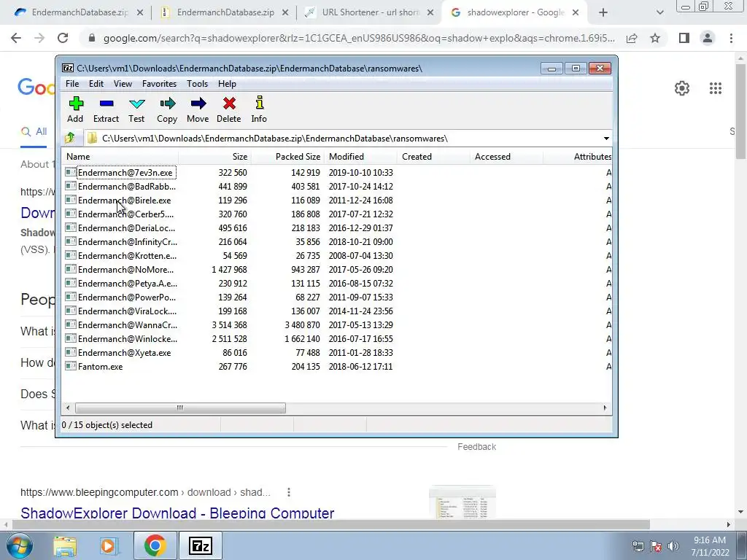Open the Windows Start menu
The width and height of the screenshot is (747, 560).
coord(19,545)
